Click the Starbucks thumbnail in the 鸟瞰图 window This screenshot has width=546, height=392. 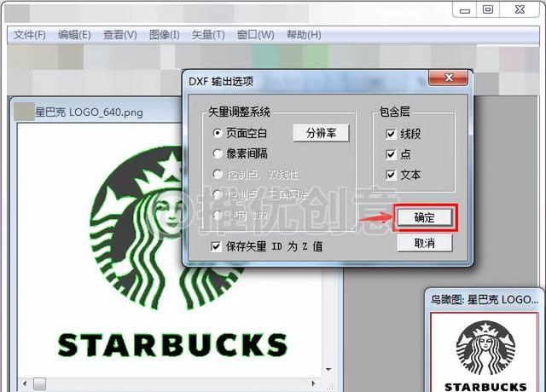(485, 352)
